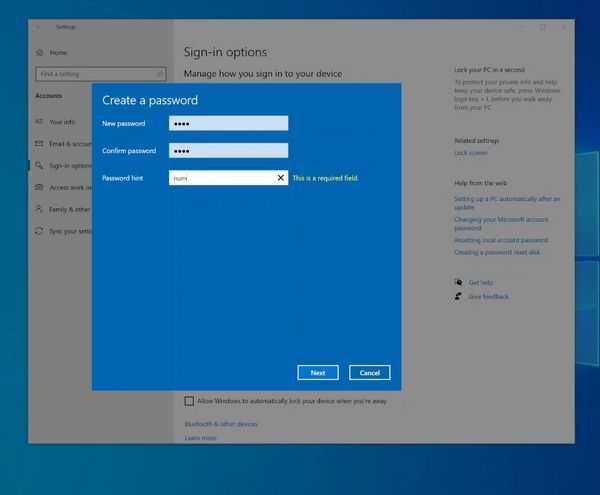Screen dimensions: 600x495
Task: Click the Sync your settings icon
Action: (x=39, y=231)
